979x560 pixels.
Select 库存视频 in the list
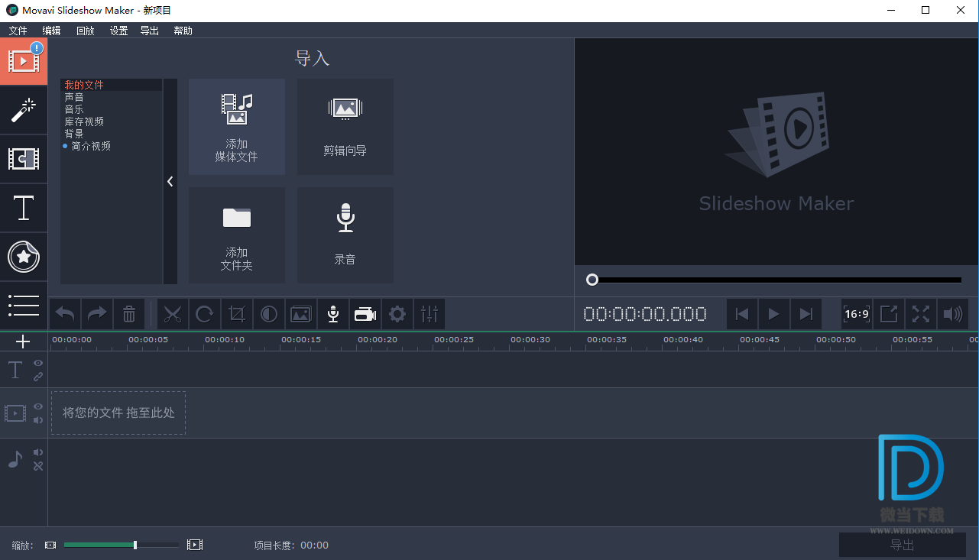click(112, 121)
